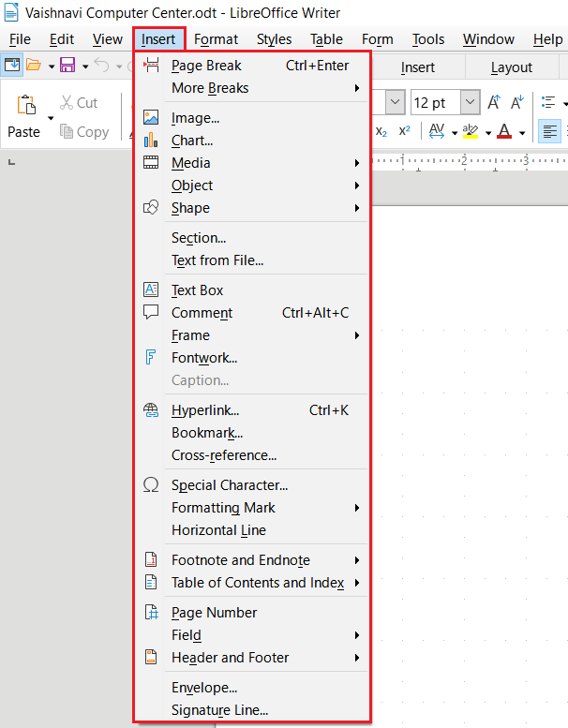Open Save button dropdown arrow
The width and height of the screenshot is (568, 728).
click(85, 67)
